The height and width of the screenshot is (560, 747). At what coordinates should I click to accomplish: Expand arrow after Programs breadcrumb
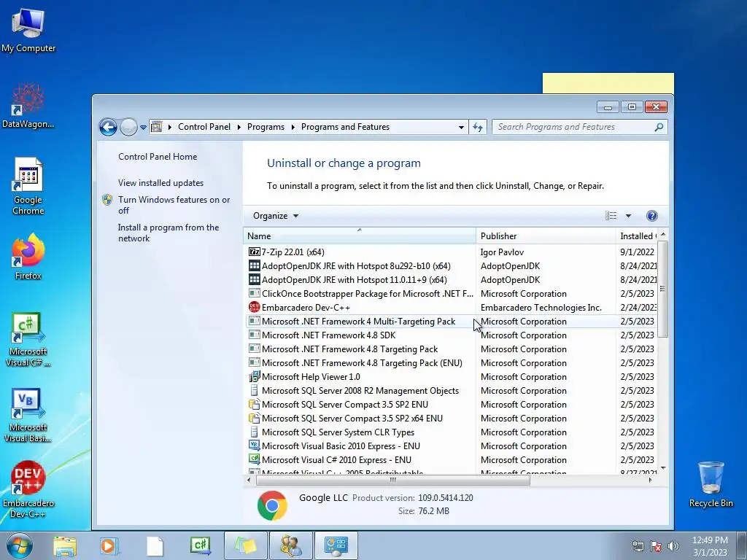293,127
